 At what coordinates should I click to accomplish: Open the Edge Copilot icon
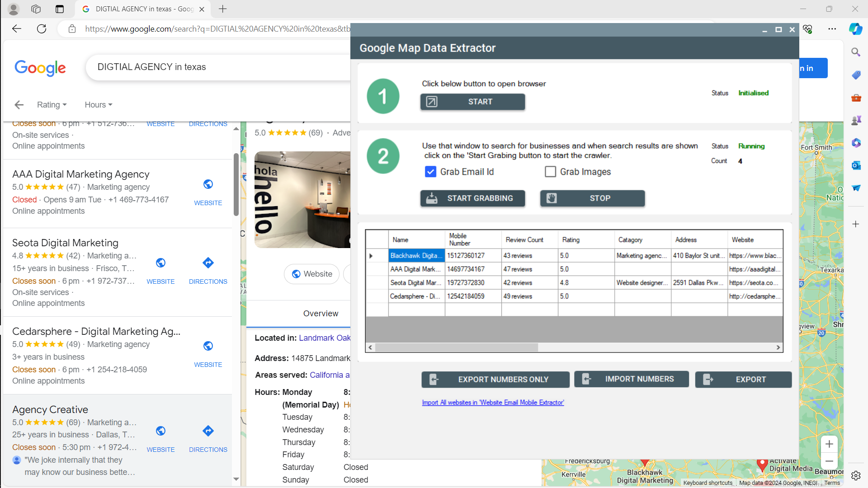pyautogui.click(x=855, y=29)
